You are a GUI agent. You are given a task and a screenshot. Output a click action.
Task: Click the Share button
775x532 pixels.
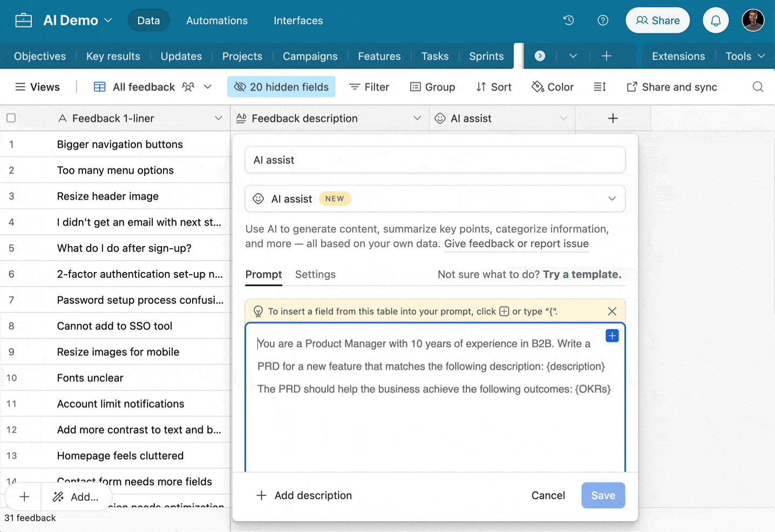(x=657, y=21)
